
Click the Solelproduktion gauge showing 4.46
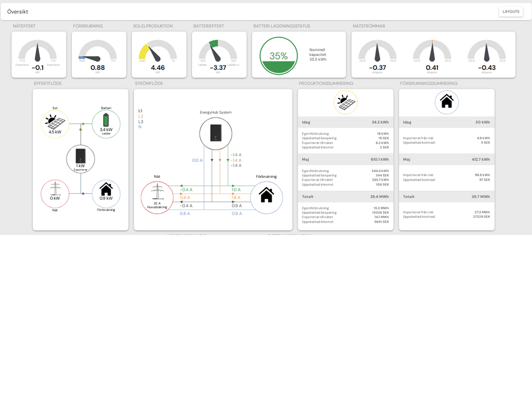(158, 54)
